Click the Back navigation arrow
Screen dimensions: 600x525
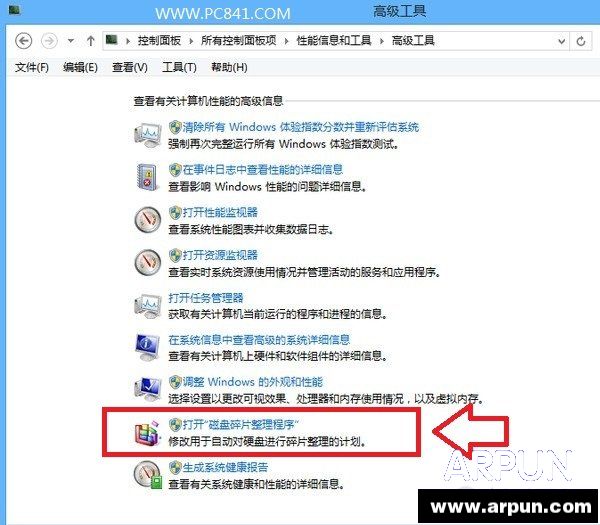tap(23, 41)
